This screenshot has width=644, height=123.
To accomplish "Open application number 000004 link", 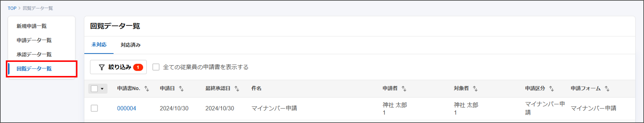I will pyautogui.click(x=127, y=108).
